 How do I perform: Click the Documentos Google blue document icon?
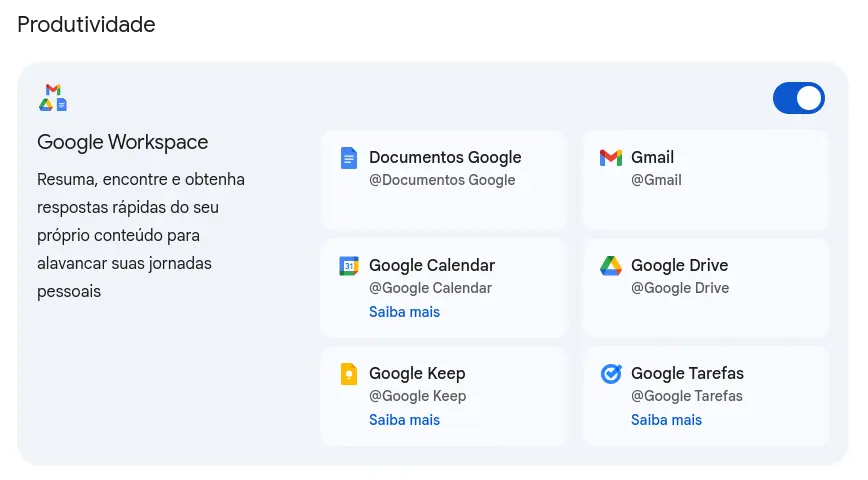[x=349, y=158]
